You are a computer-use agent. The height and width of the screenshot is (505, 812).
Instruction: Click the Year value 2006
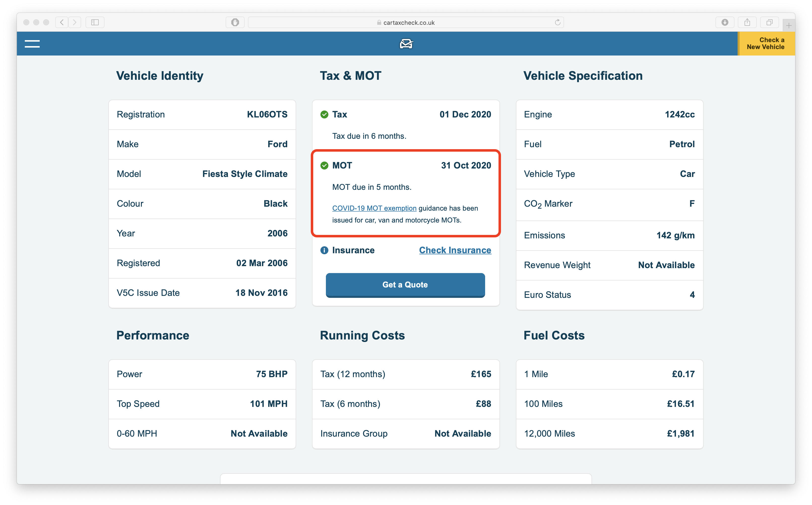pos(278,233)
